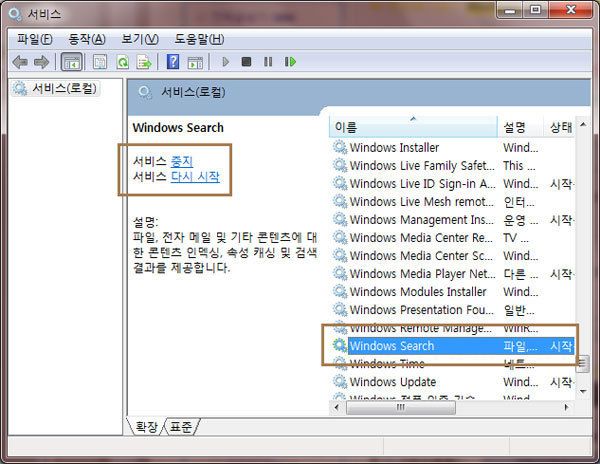Sort by the 상태 column header
600x464 pixels.
tap(560, 127)
